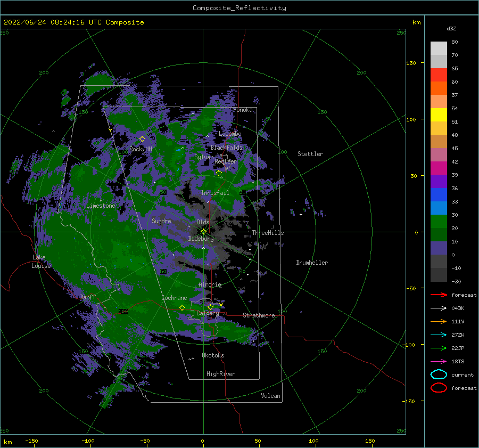Select the darkest gray -30 dBZ swatch
479x448 pixels.
point(439,275)
